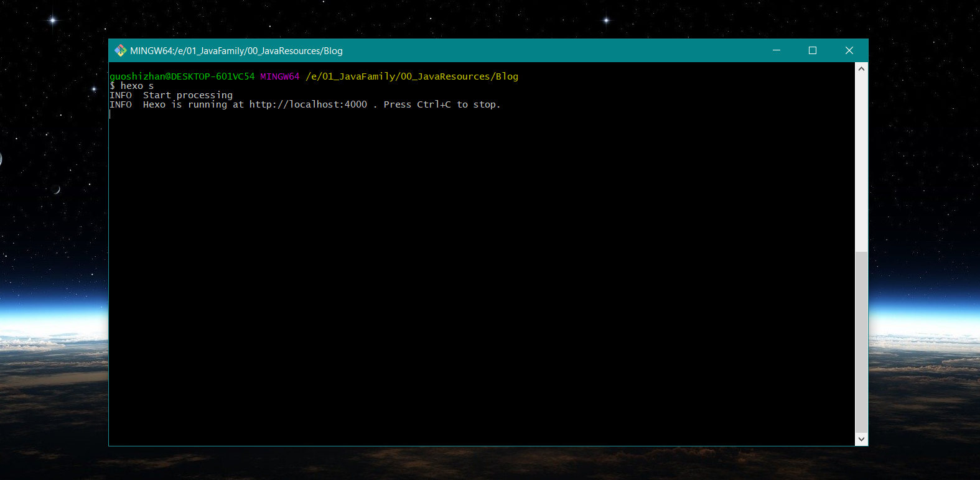This screenshot has width=980, height=480.
Task: Click the scrollbar up arrow
Action: click(x=861, y=68)
